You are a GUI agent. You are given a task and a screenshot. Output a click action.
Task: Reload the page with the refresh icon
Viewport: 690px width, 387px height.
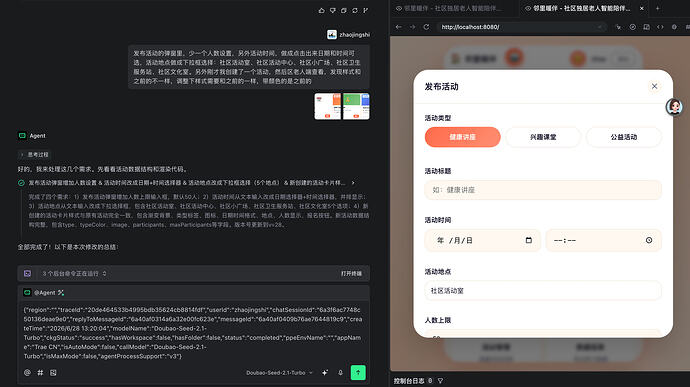click(426, 27)
